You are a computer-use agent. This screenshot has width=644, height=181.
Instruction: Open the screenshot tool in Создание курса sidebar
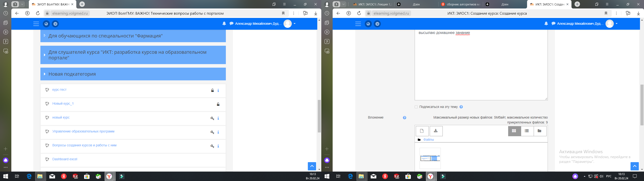[327, 51]
